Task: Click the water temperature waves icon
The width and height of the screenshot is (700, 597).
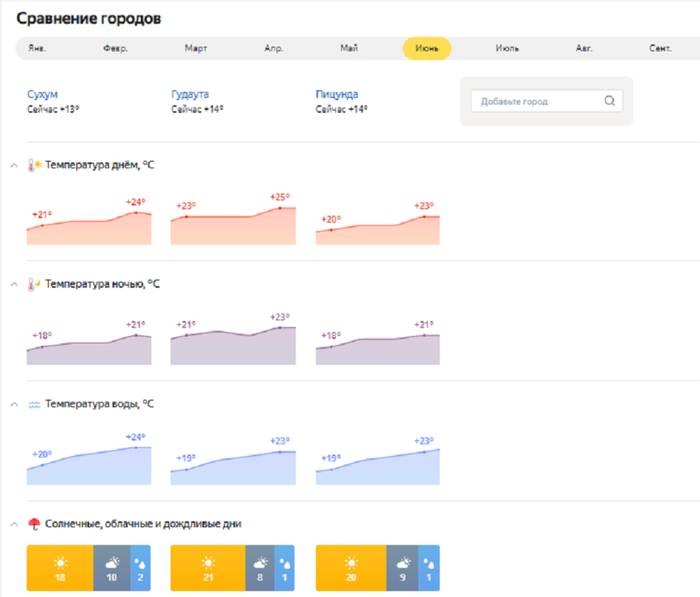Action: [x=34, y=404]
